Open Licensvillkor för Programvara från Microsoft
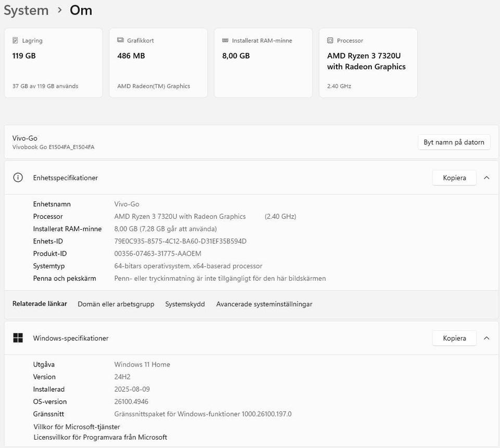 coord(100,438)
